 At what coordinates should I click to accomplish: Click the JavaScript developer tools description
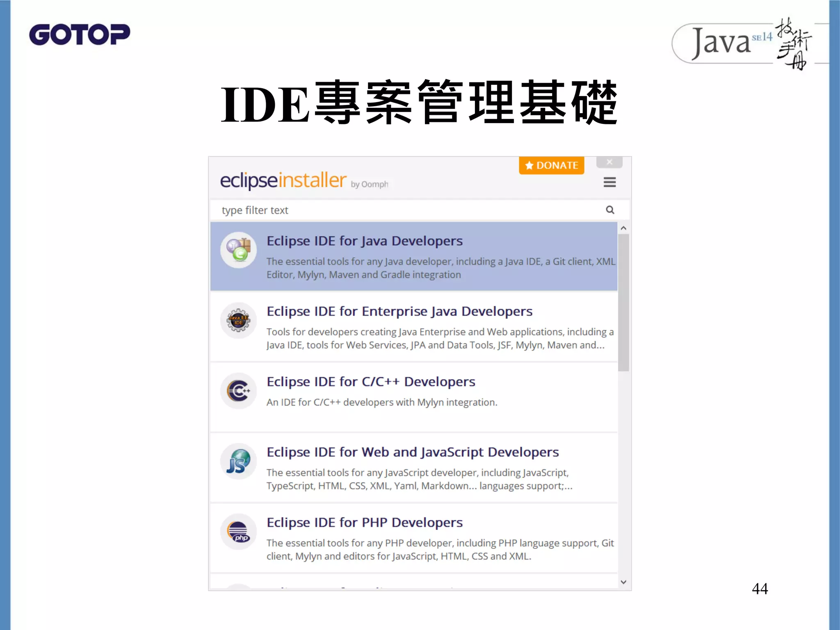[419, 479]
